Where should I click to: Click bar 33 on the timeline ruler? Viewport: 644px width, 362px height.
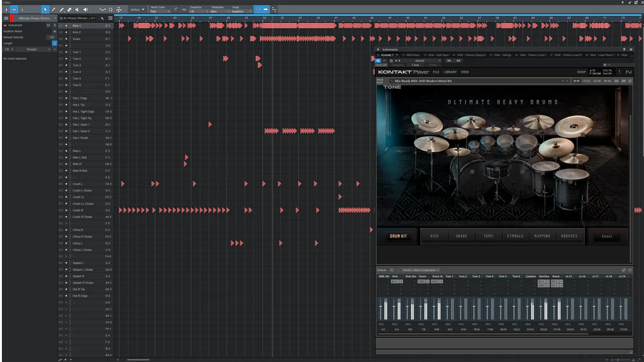coord(264,18)
